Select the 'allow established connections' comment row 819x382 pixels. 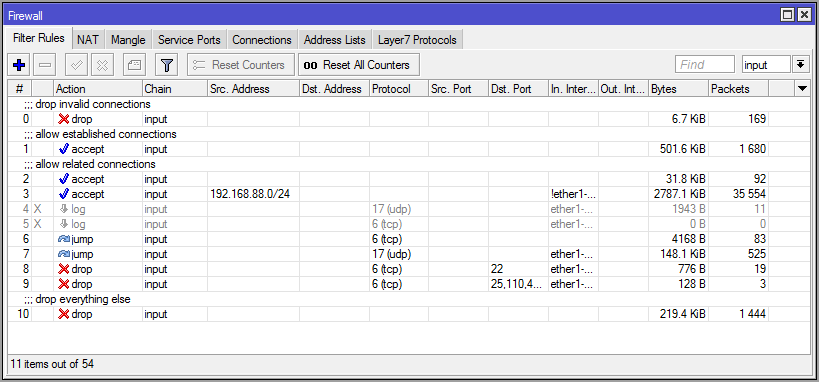pos(409,134)
